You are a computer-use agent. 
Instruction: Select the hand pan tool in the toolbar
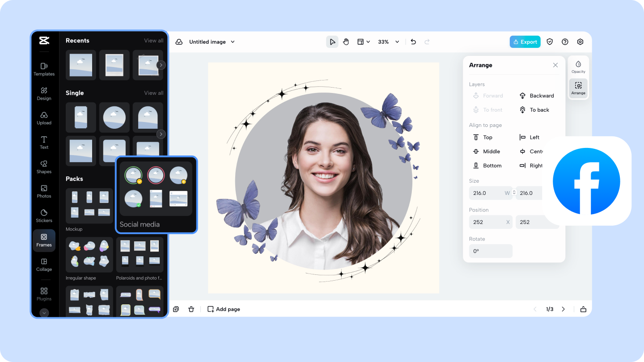[346, 41]
